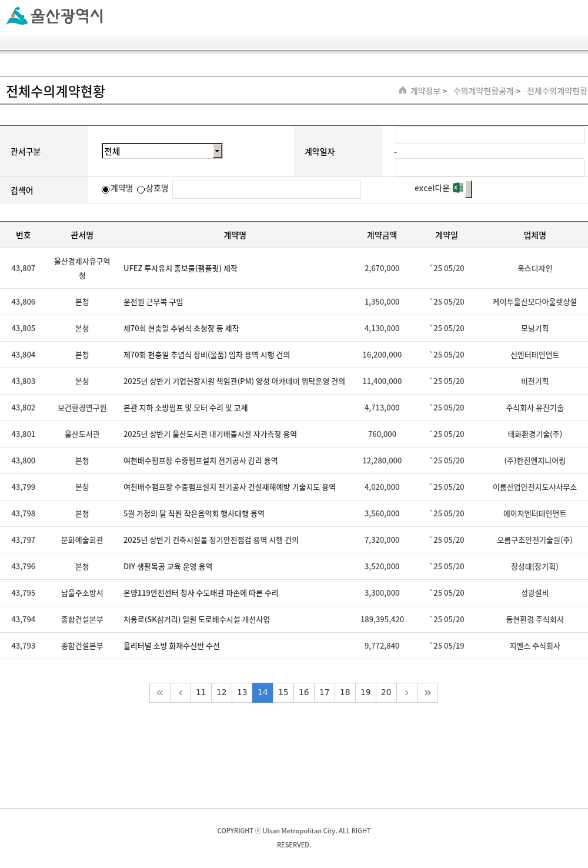588x868 pixels.
Task: Select the 상호명 radio button
Action: pos(141,189)
